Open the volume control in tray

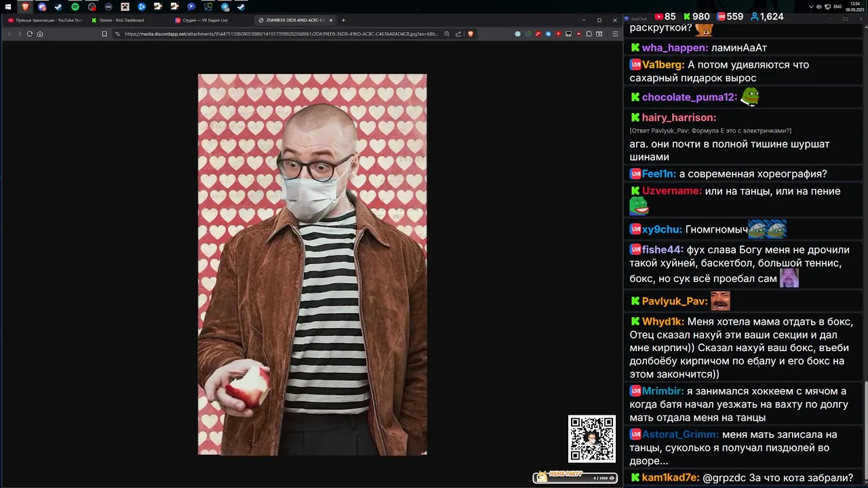tap(819, 7)
